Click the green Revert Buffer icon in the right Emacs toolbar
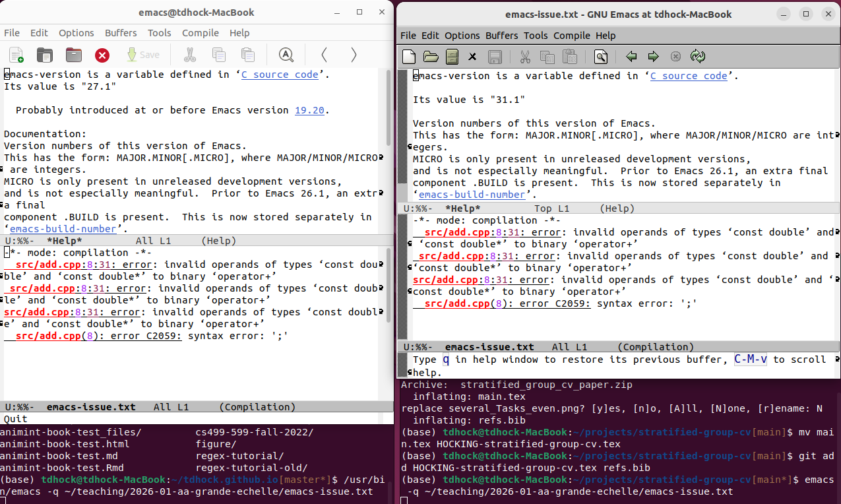Viewport: 841px width, 504px height. pyautogui.click(x=698, y=57)
